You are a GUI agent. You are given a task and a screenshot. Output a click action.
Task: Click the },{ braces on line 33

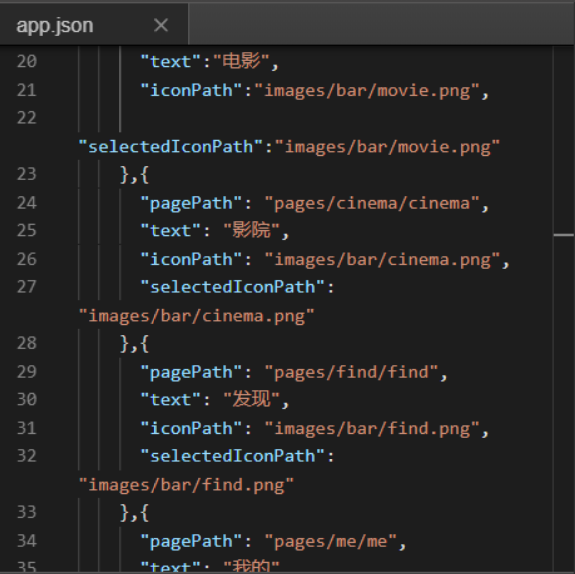[x=135, y=513]
